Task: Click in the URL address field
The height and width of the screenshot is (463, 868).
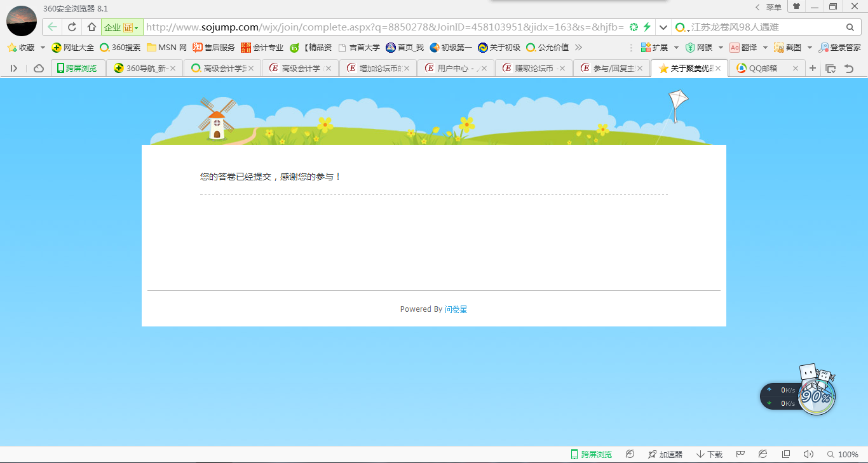Action: [385, 27]
